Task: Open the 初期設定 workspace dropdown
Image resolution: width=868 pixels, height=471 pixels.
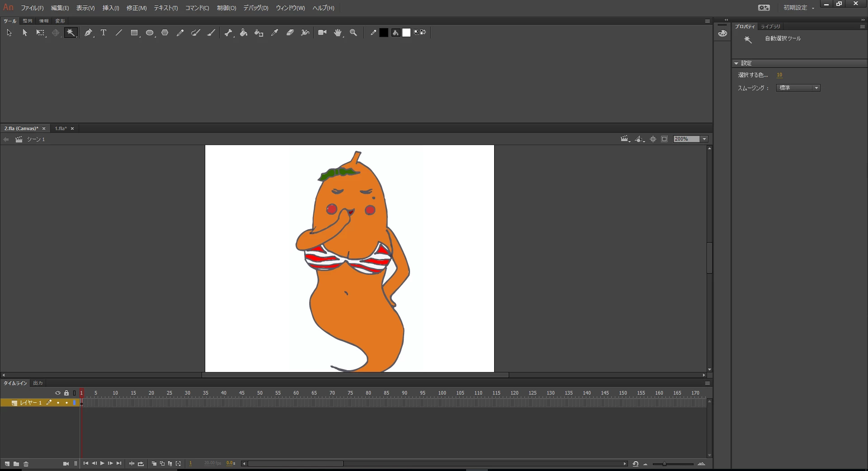Action: point(799,8)
